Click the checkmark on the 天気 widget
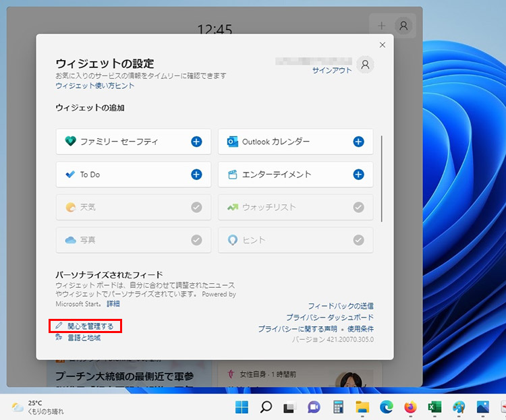This screenshot has width=506, height=420. tap(196, 207)
